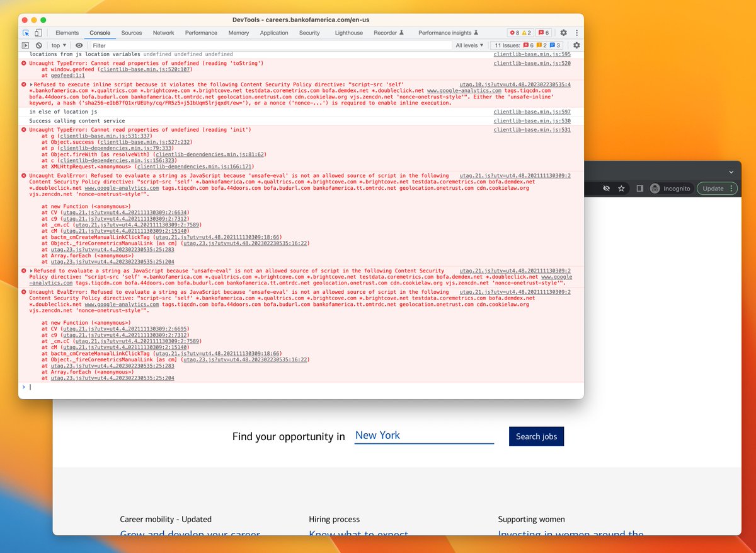Click the issues counter badge showing 6

[x=544, y=33]
